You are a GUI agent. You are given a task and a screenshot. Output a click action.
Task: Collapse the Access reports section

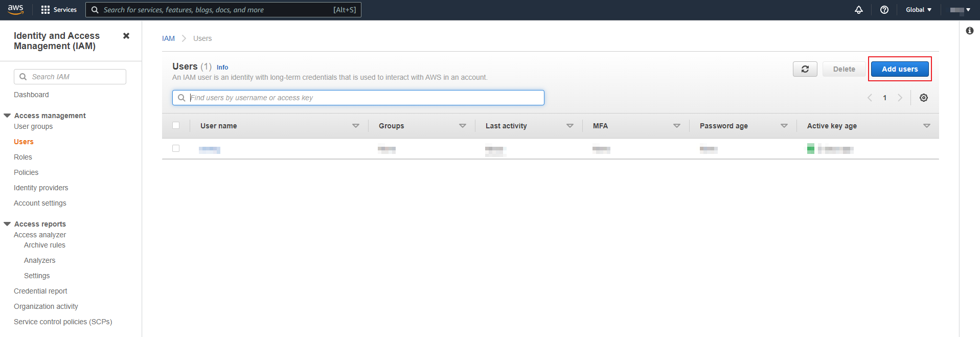click(x=7, y=224)
